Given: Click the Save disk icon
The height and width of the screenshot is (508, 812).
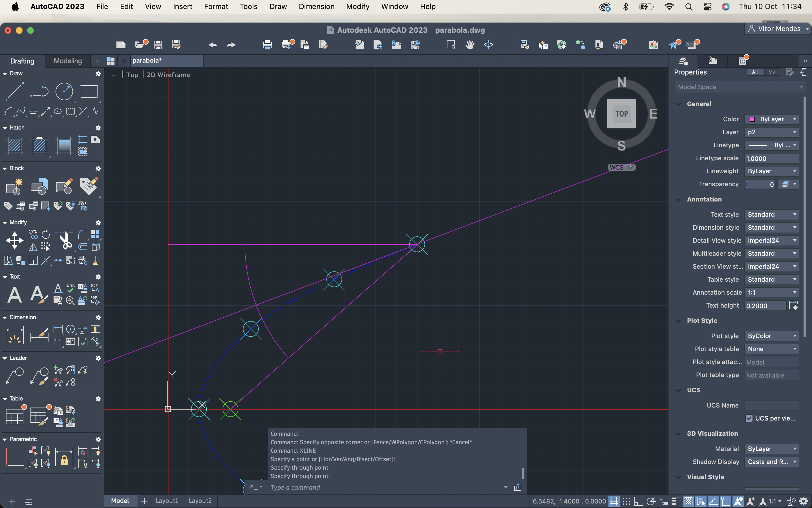Looking at the screenshot, I should [x=158, y=45].
